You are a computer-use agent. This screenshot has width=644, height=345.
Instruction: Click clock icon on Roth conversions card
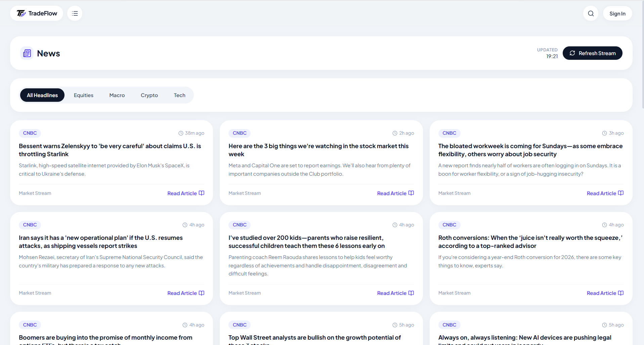pyautogui.click(x=604, y=225)
